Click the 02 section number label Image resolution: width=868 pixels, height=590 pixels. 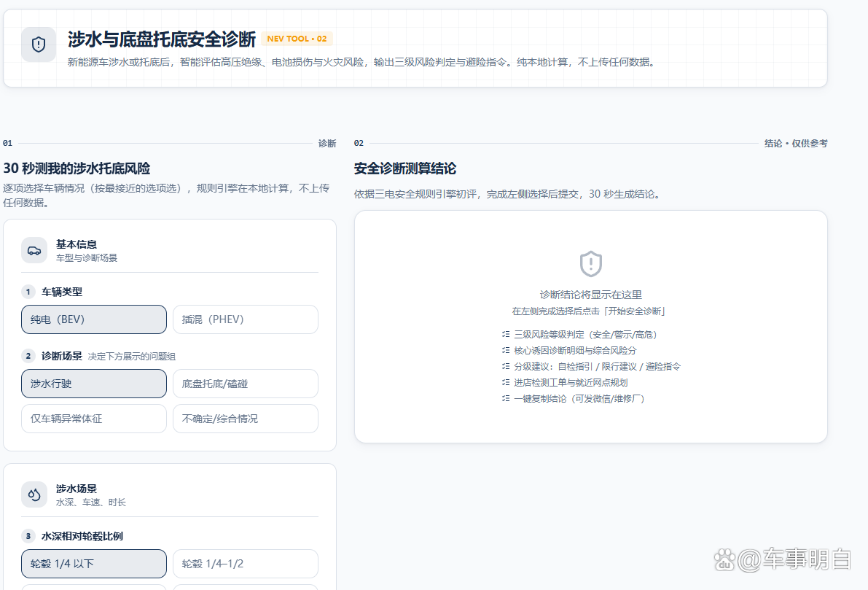click(359, 143)
